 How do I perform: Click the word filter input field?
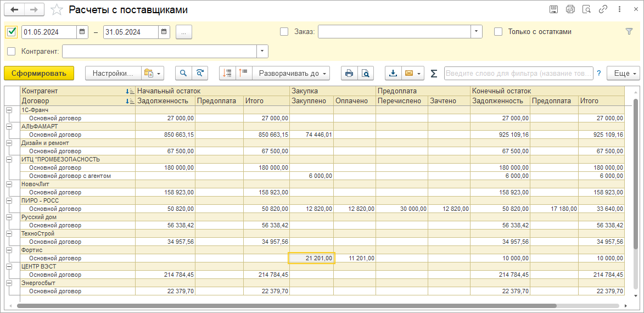[x=518, y=73]
